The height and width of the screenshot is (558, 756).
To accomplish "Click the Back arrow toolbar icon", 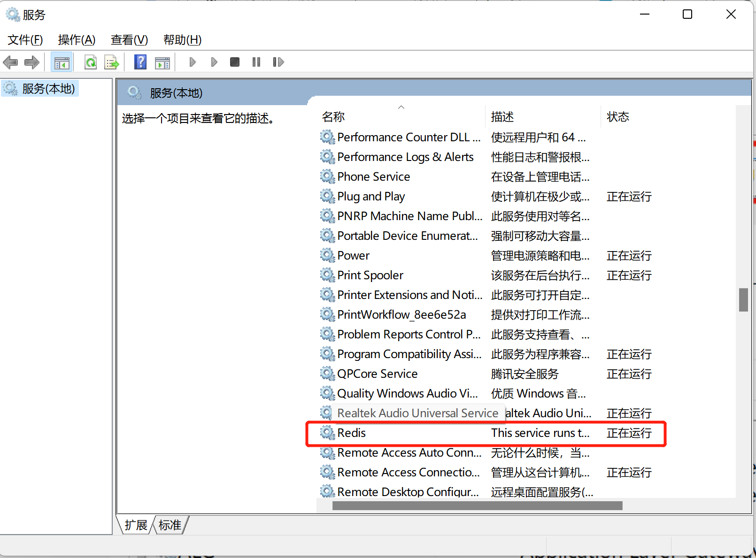I will 10,62.
